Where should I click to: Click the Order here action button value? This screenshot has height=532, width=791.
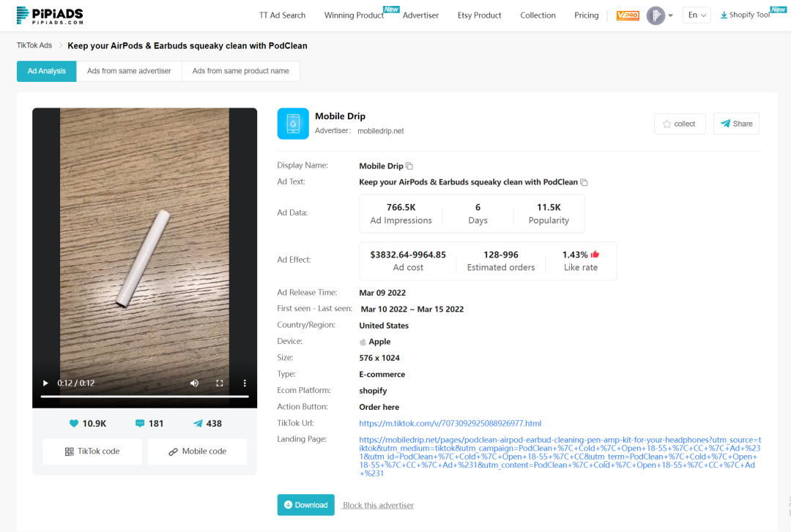379,407
